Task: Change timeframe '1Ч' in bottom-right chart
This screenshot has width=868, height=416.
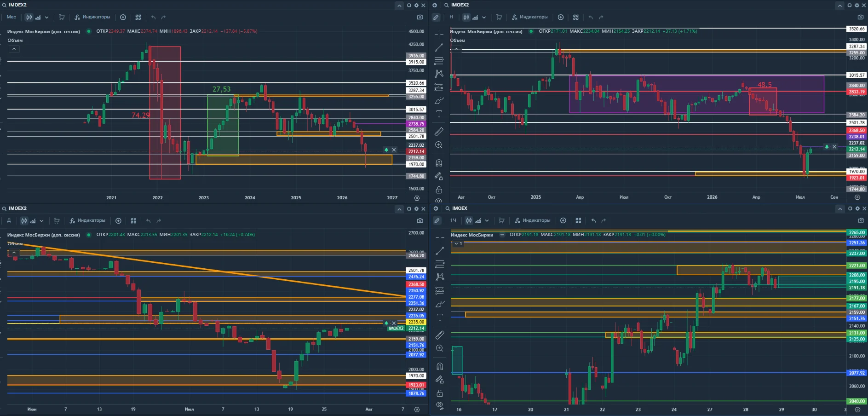Action: click(x=454, y=220)
